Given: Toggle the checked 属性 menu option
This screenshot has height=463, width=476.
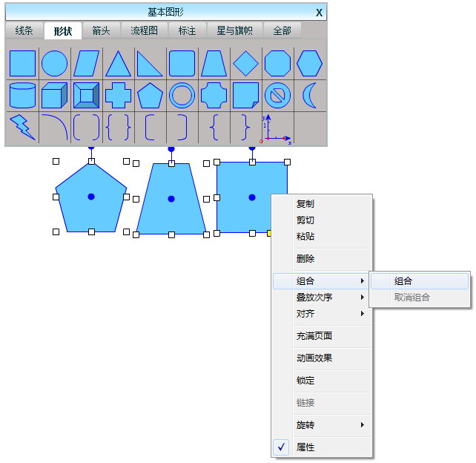Looking at the screenshot, I should 305,447.
